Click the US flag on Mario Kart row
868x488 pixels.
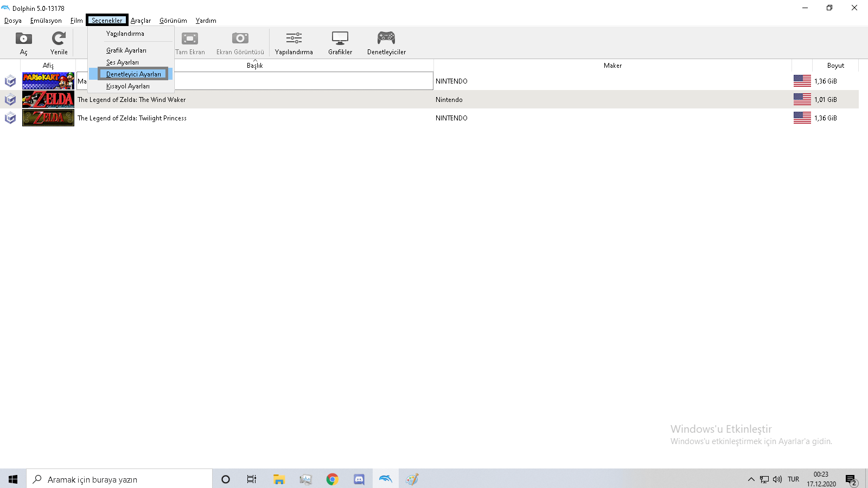(802, 81)
